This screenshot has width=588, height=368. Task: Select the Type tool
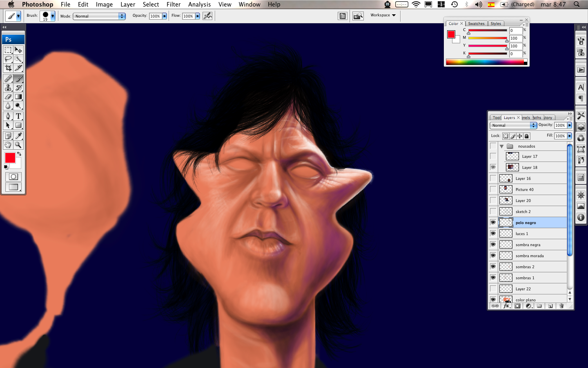click(18, 116)
